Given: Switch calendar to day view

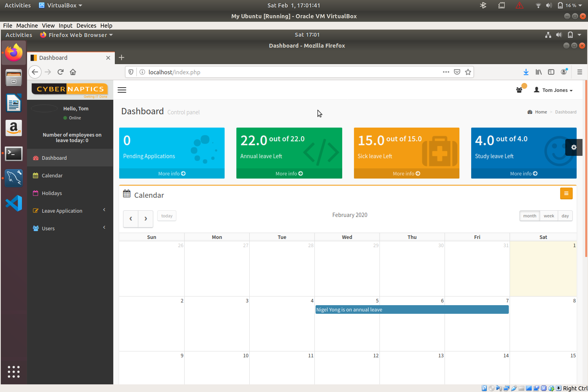Looking at the screenshot, I should pos(565,216).
